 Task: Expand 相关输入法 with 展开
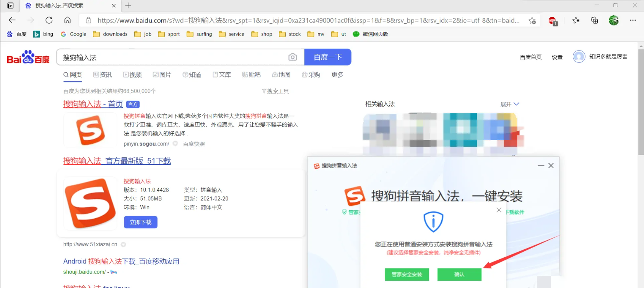(x=510, y=104)
